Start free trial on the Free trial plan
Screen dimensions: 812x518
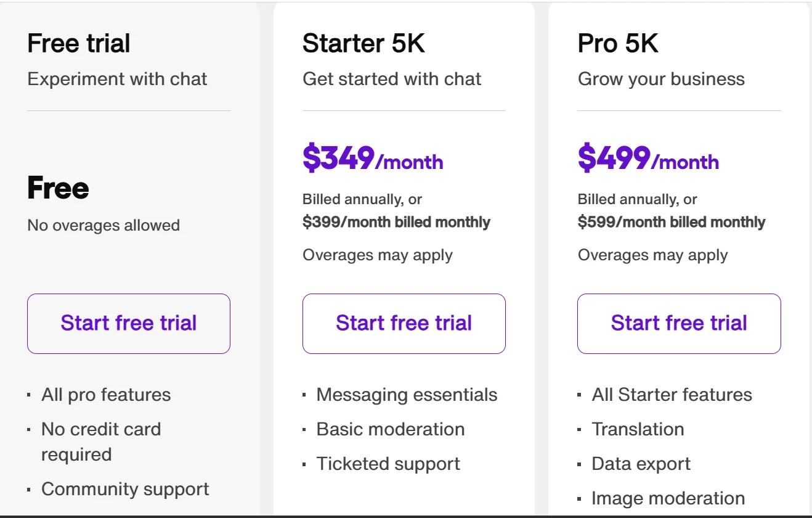[x=128, y=323]
